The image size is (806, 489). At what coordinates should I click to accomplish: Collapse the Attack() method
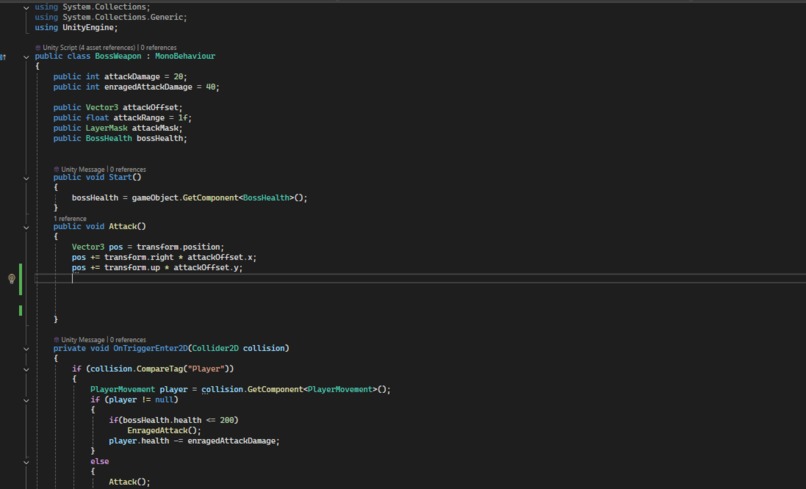(x=26, y=227)
